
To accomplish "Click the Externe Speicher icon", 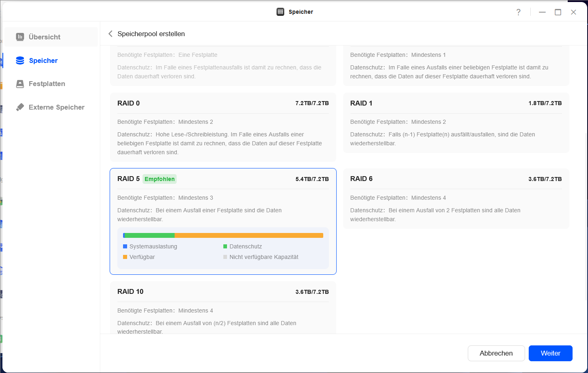I will click(x=20, y=107).
